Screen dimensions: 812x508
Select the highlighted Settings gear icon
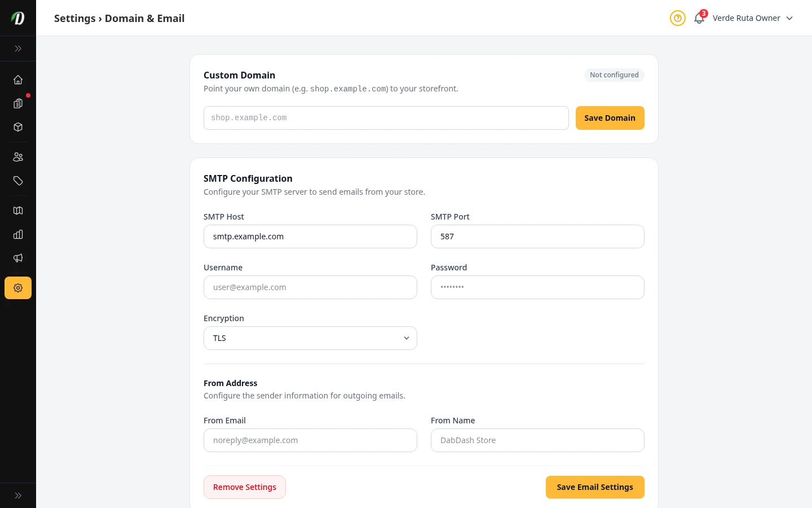[x=18, y=288]
